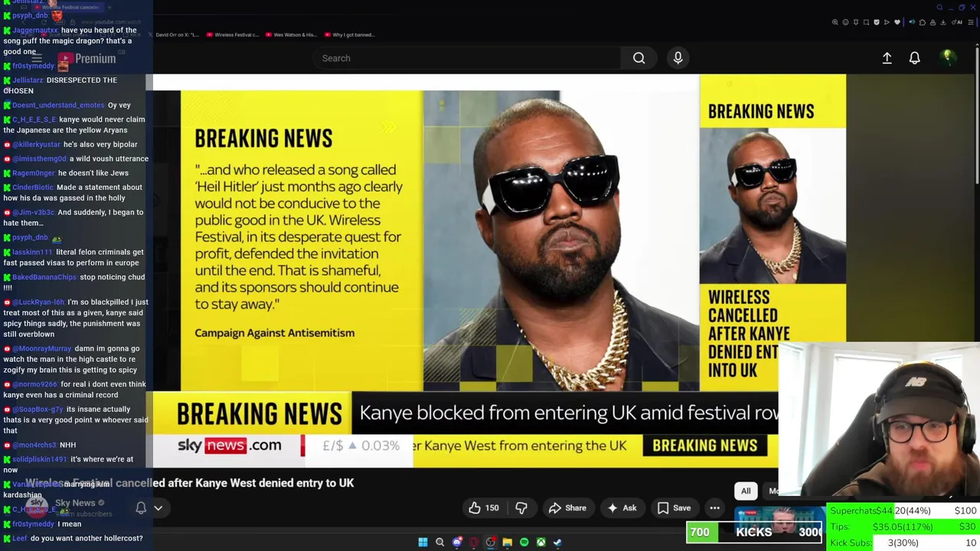The image size is (980, 551).
Task: Open the three-dots more actions menu
Action: coord(714,508)
